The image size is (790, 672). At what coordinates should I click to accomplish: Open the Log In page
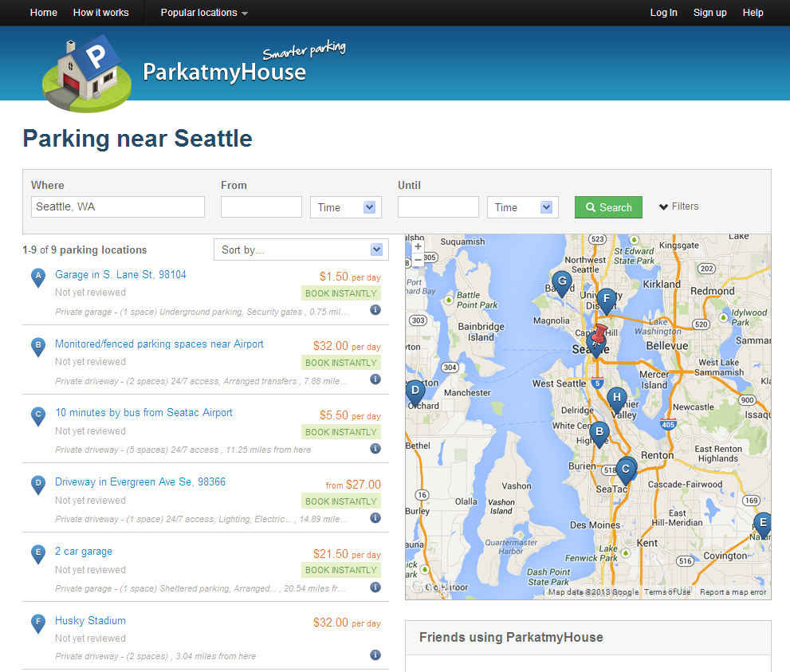[663, 13]
